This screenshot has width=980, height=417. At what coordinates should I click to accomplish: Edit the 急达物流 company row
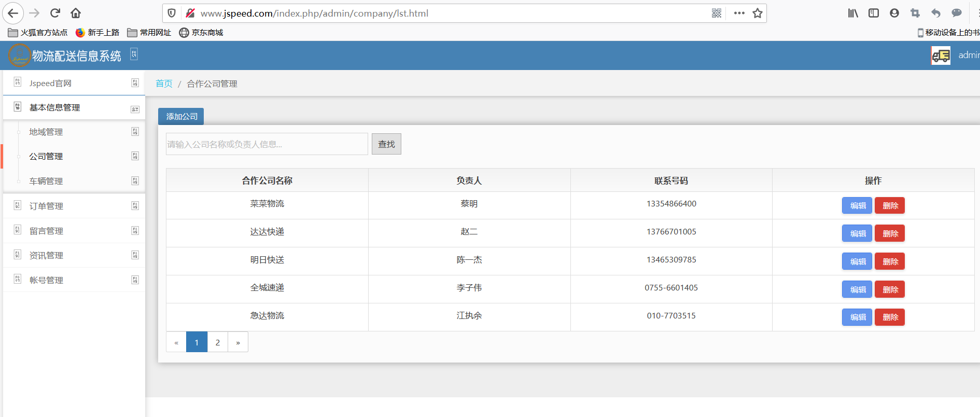point(857,317)
